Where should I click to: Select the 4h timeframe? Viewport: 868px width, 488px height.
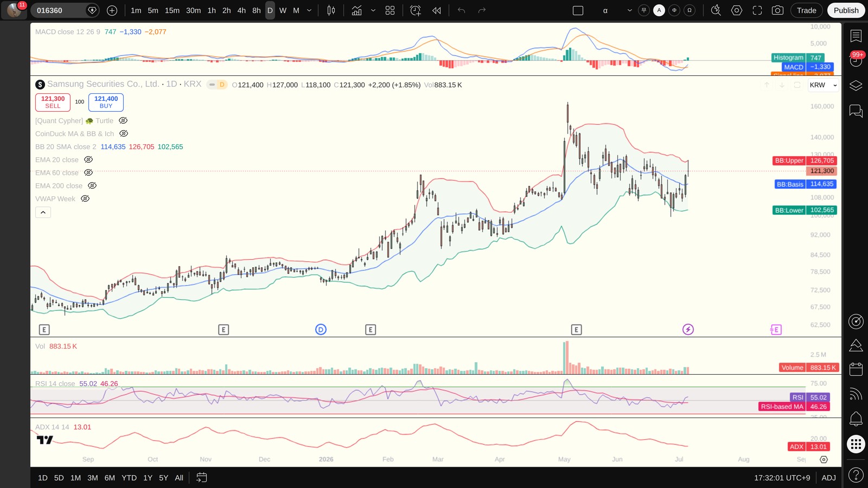(x=241, y=10)
